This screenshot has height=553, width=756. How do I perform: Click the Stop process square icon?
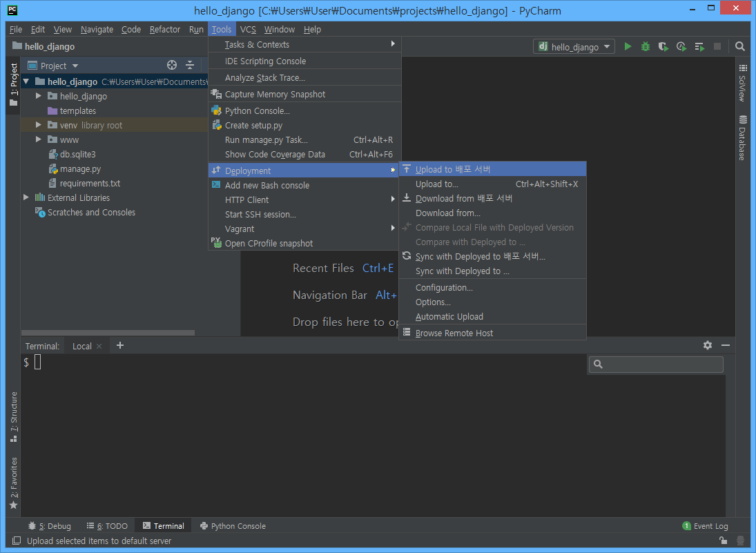point(717,46)
